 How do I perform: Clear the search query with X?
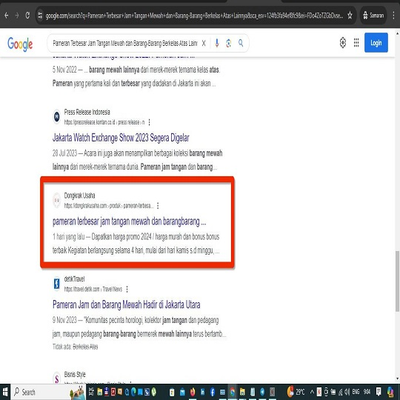pyautogui.click(x=204, y=43)
